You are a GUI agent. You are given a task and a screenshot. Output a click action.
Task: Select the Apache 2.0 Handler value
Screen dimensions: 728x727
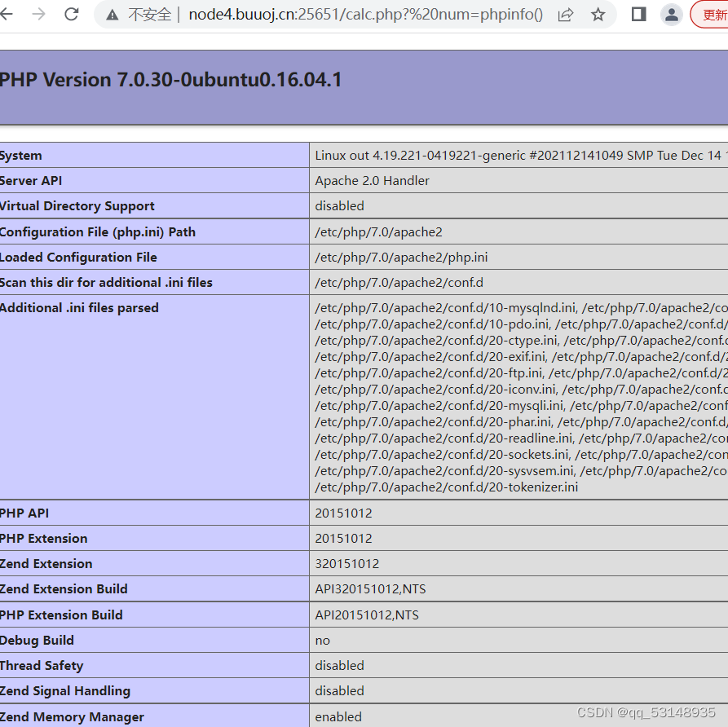[372, 181]
